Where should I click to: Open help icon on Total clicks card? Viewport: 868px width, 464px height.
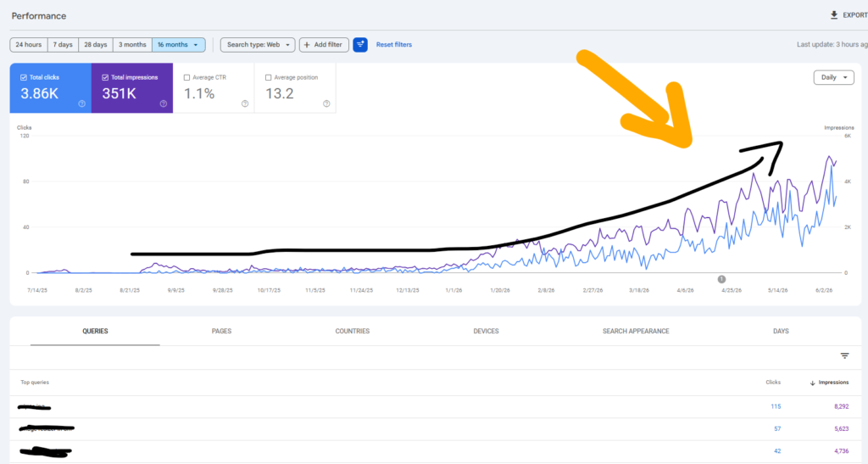(x=82, y=103)
